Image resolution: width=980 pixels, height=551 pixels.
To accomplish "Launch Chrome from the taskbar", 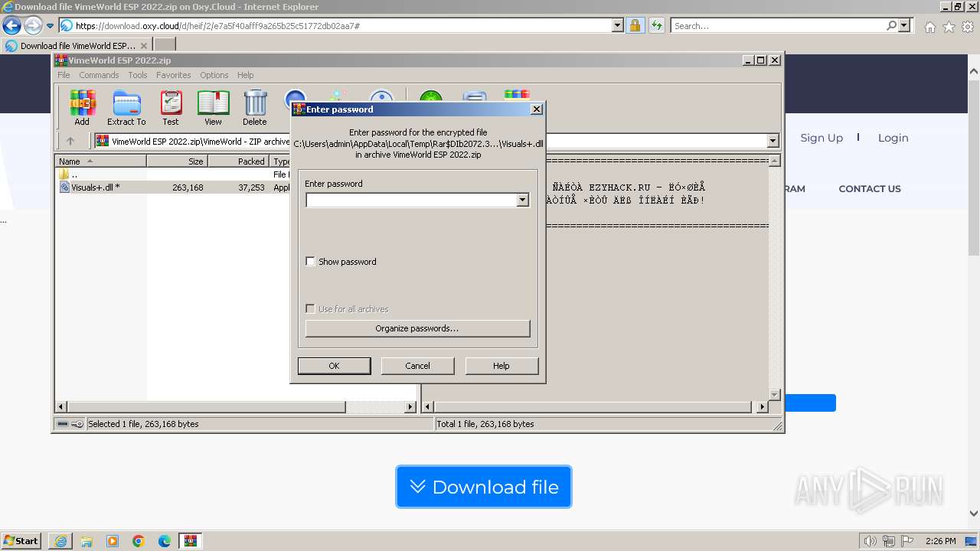I will pyautogui.click(x=139, y=541).
